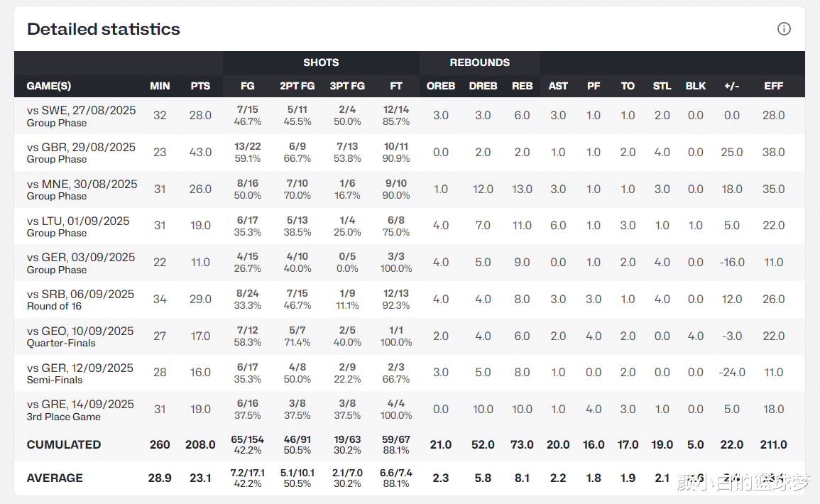
Task: Click the info icon beside Detailed statistics
Action: point(784,29)
